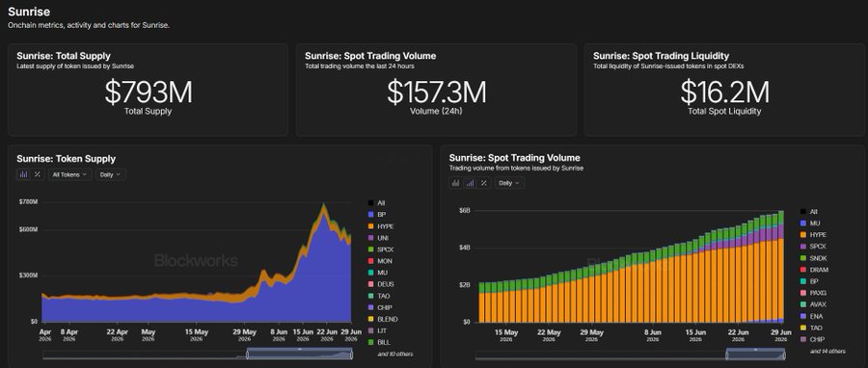This screenshot has width=868, height=368.
Task: Toggle ENA series in Spot Trading Volume legend
Action: pyautogui.click(x=811, y=316)
